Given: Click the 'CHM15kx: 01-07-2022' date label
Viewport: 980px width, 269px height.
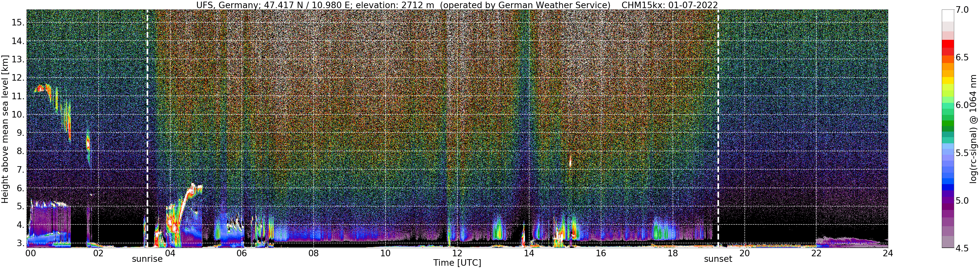Looking at the screenshot, I should click(669, 5).
